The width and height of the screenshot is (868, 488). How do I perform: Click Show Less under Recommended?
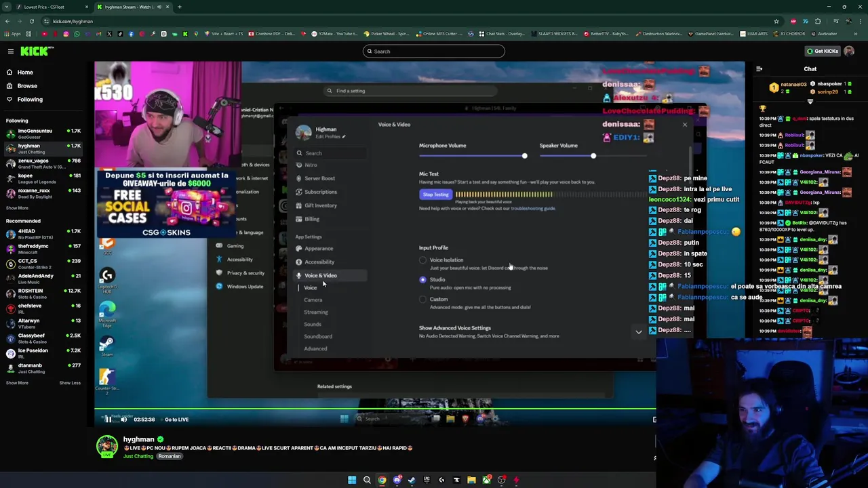point(70,383)
